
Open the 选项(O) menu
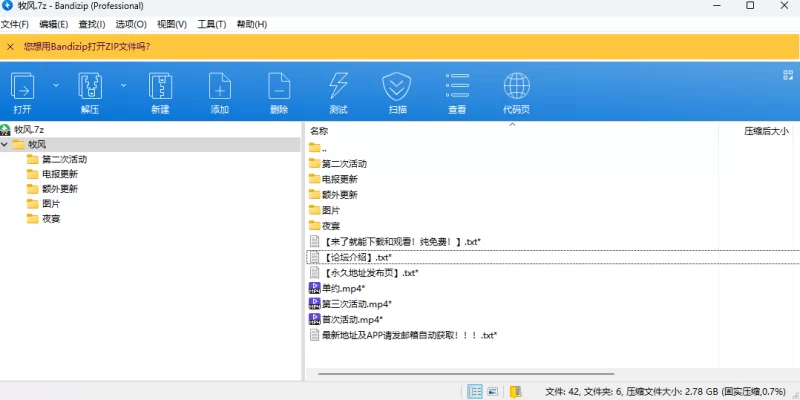point(131,24)
